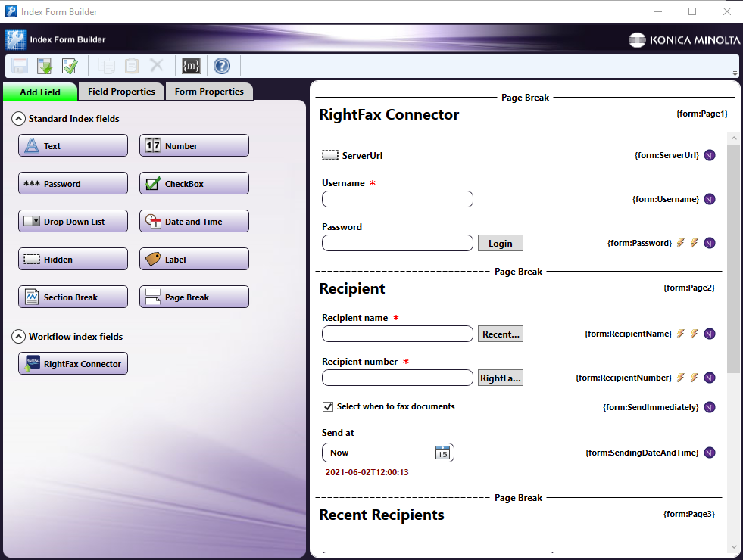Click the Send at Now date field
Screen dimensions: 743x560
pyautogui.click(x=388, y=453)
